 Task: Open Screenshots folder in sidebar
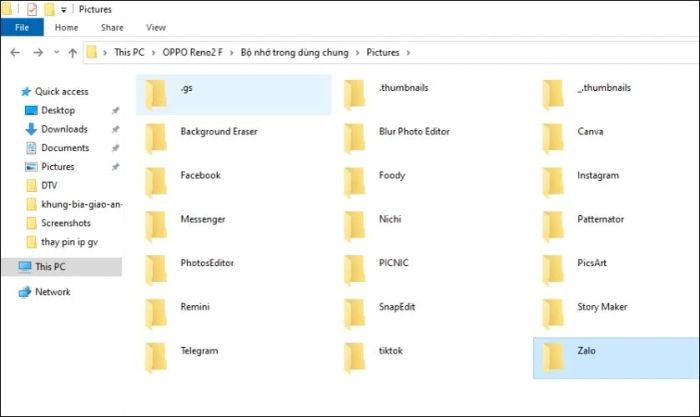(x=65, y=223)
